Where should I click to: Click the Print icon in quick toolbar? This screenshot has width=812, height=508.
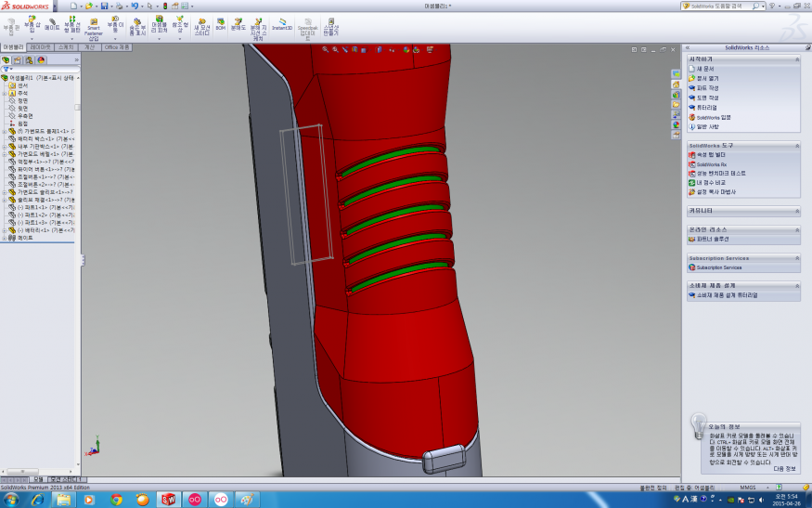[119, 6]
